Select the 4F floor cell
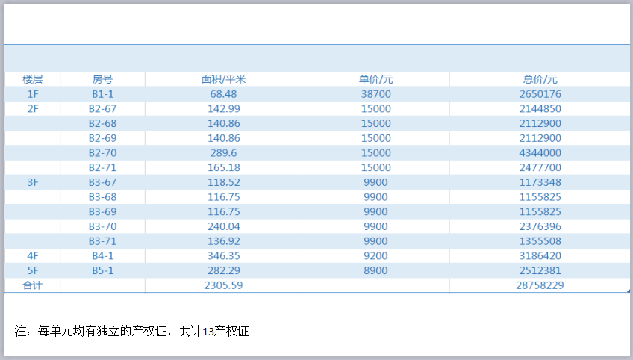Image resolution: width=633 pixels, height=360 pixels. click(33, 256)
